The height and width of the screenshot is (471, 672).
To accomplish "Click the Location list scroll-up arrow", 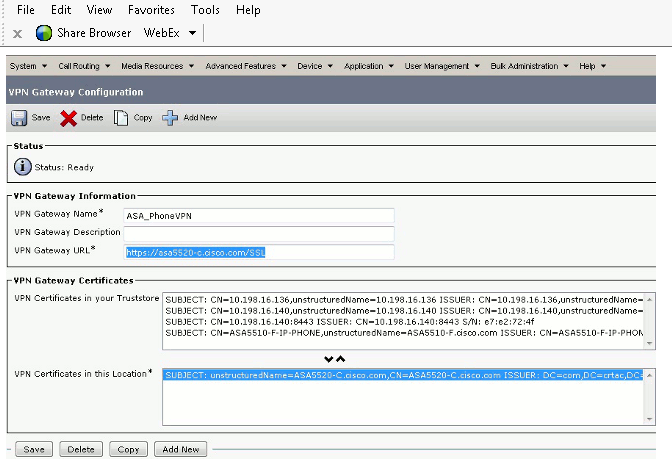I will 649,375.
